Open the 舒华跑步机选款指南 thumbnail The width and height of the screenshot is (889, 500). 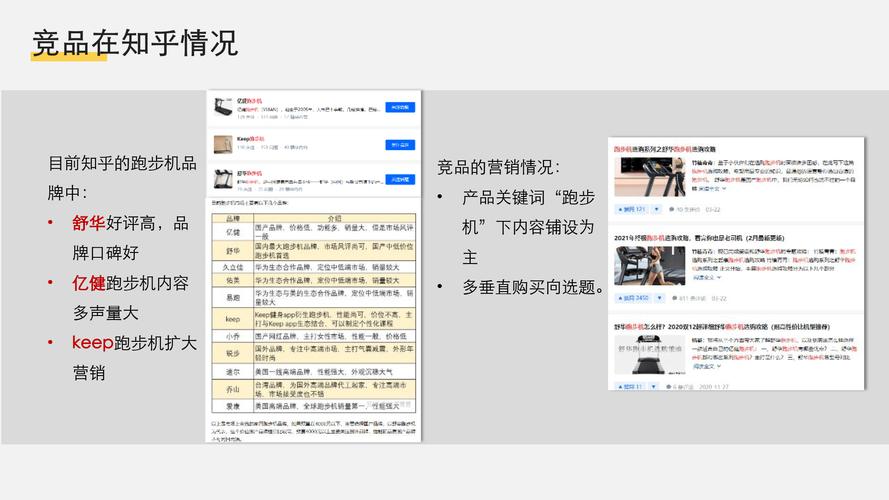tap(650, 354)
